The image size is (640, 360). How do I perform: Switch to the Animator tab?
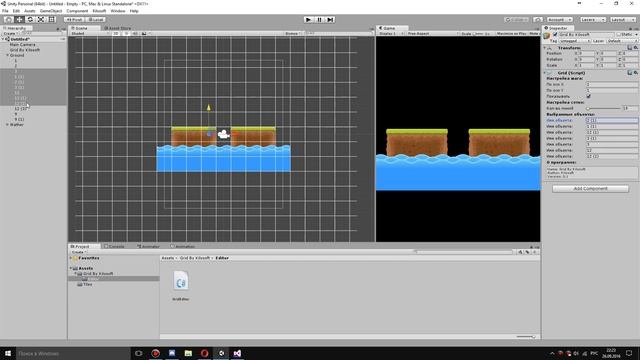[149, 247]
